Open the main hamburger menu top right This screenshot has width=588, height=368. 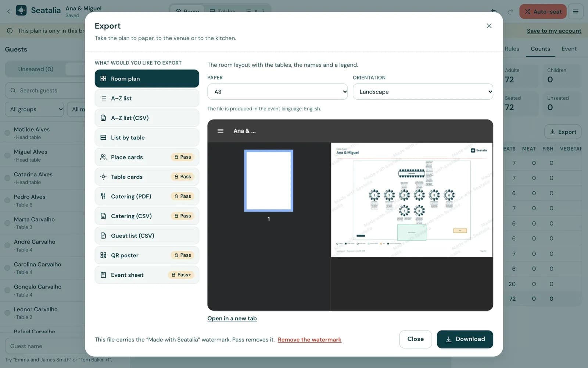pyautogui.click(x=576, y=12)
